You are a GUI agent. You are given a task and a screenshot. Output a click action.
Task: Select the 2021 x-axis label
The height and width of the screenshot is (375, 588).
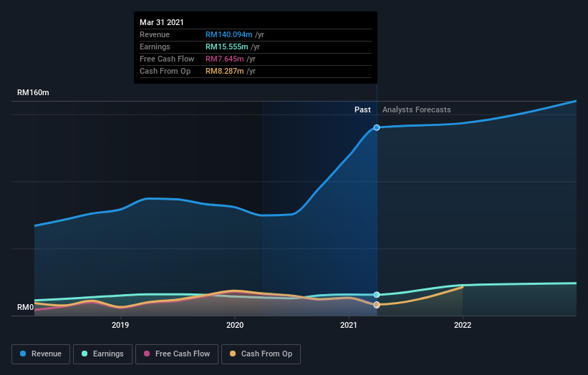349,325
